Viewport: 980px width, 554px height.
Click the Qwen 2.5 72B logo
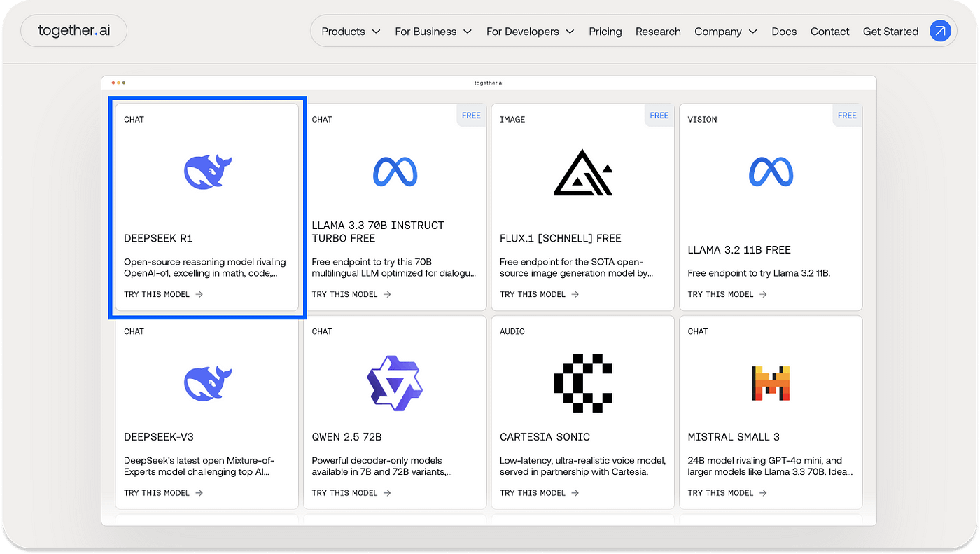click(x=395, y=384)
